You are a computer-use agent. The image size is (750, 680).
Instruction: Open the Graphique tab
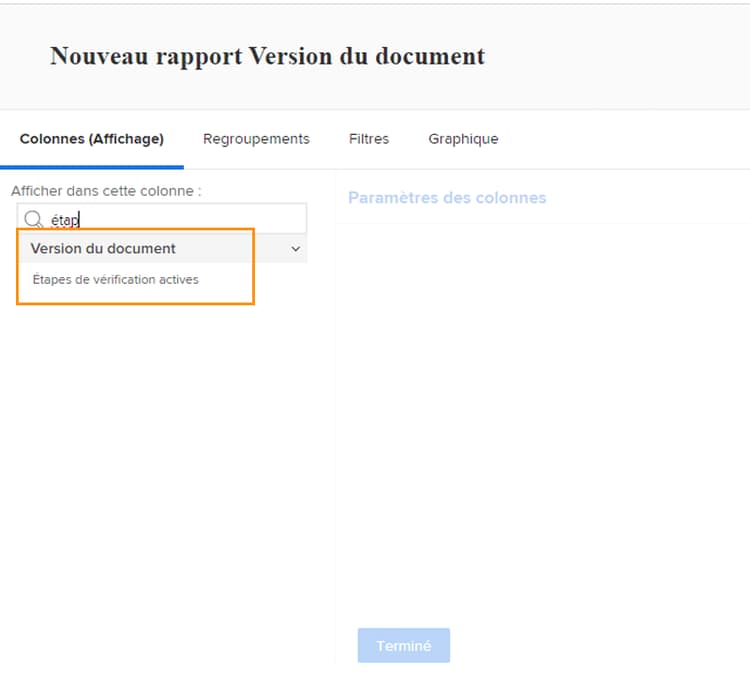tap(463, 139)
